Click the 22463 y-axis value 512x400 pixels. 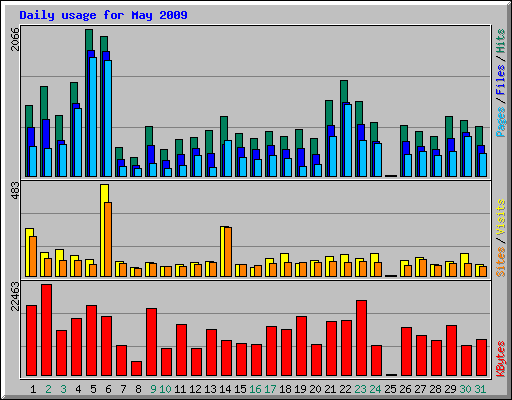click(15, 296)
